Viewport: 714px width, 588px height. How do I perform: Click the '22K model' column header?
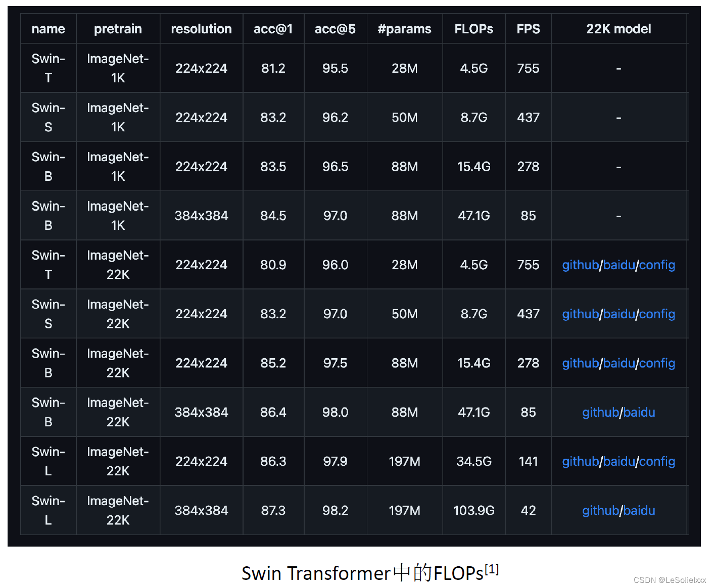pos(618,29)
